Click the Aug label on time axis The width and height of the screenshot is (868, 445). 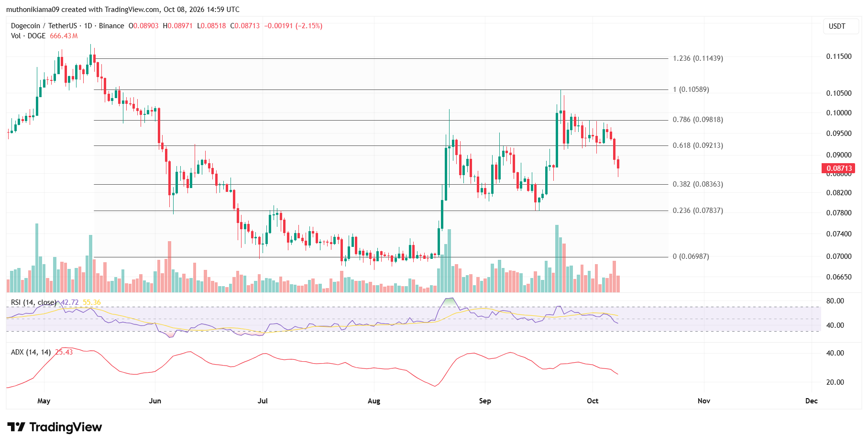(x=374, y=401)
